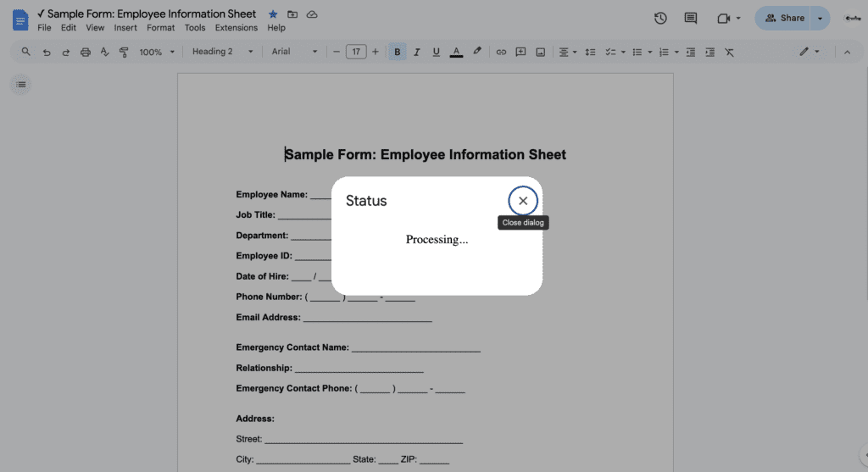Open the File menu
Screen dimensions: 868x472
(x=44, y=28)
